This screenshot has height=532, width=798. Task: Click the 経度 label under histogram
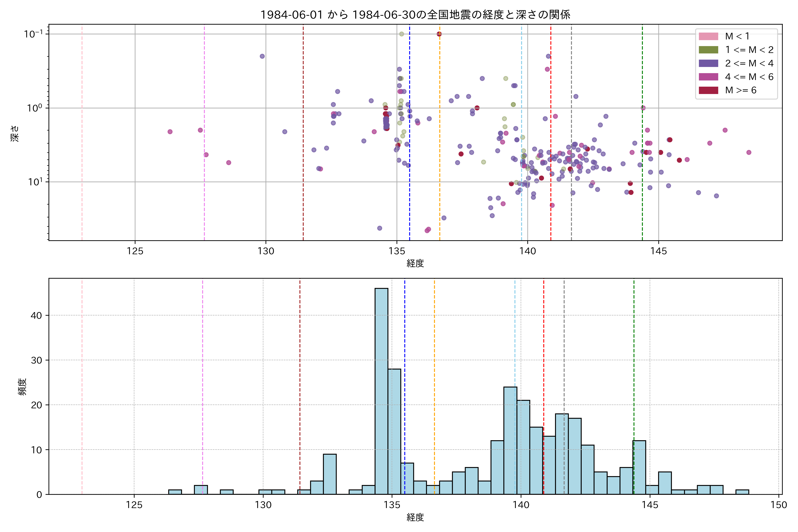click(415, 517)
